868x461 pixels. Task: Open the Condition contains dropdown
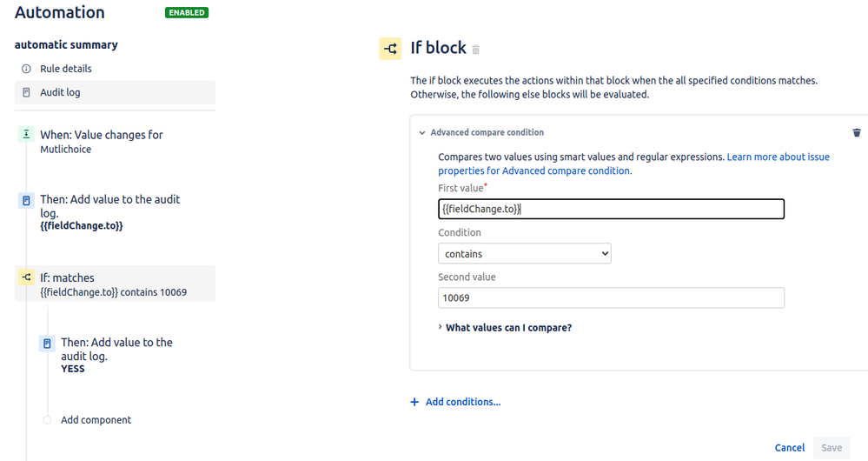coord(525,254)
